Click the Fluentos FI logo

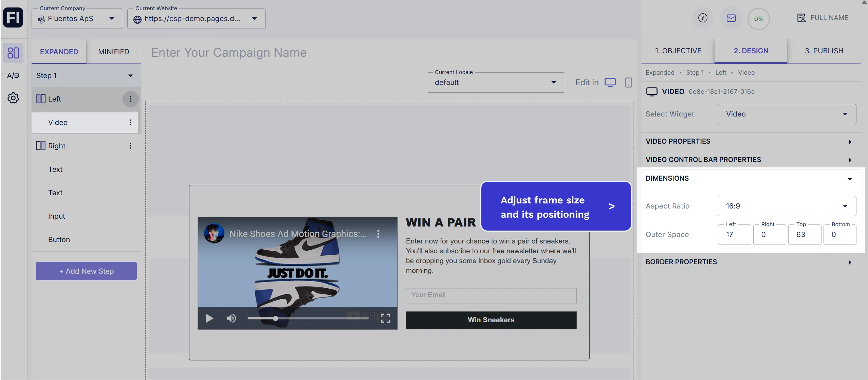tap(13, 17)
